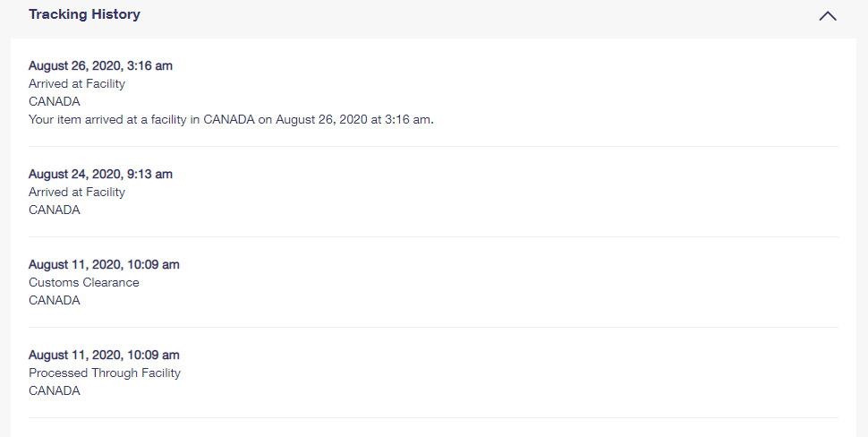Click CANADA below Customs Clearance
Viewport: 868px width, 437px height.
55,300
